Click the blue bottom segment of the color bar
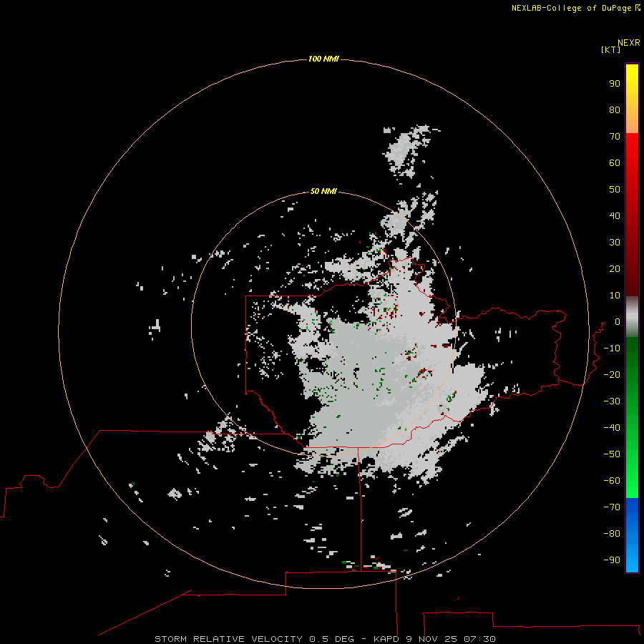The image size is (644, 644). click(632, 535)
